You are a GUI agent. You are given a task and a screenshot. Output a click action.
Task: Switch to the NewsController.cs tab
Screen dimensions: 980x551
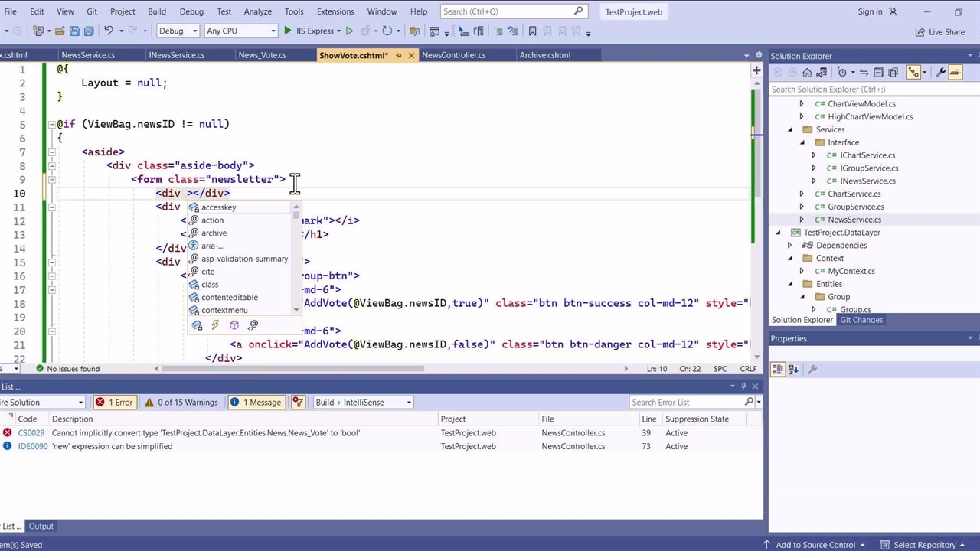click(453, 55)
